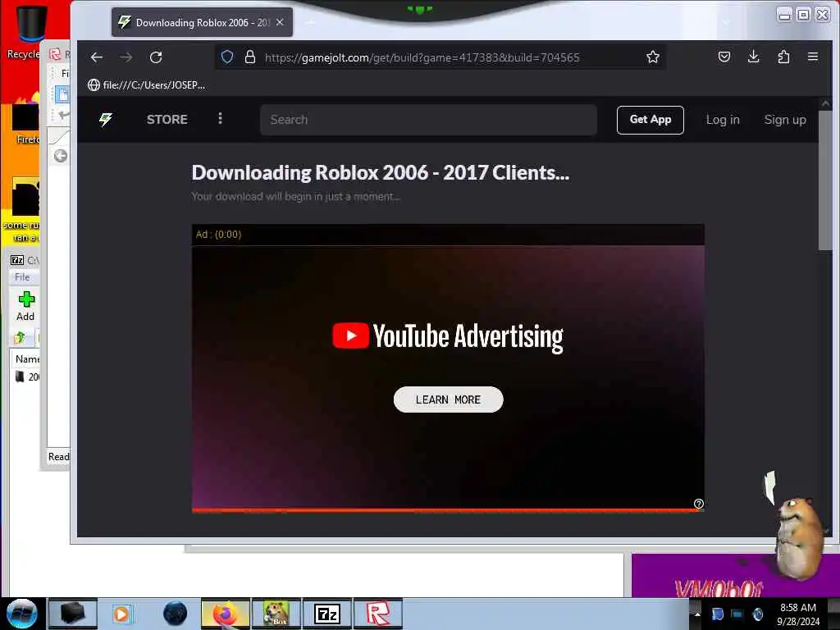Click the Game Jolt lightning logo
This screenshot has width=840, height=630.
click(106, 119)
